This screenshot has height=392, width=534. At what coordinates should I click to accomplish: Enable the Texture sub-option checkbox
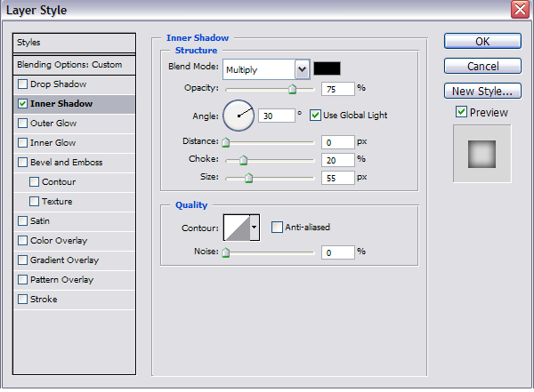(34, 202)
